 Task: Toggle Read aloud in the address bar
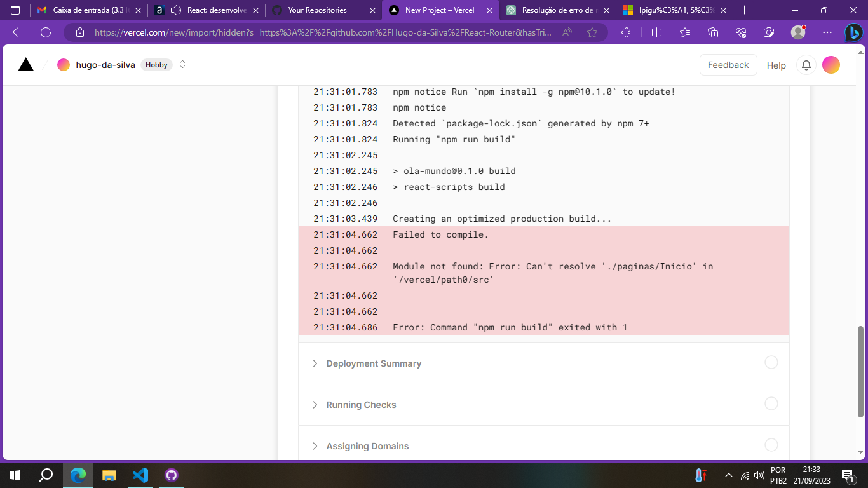[x=567, y=32]
